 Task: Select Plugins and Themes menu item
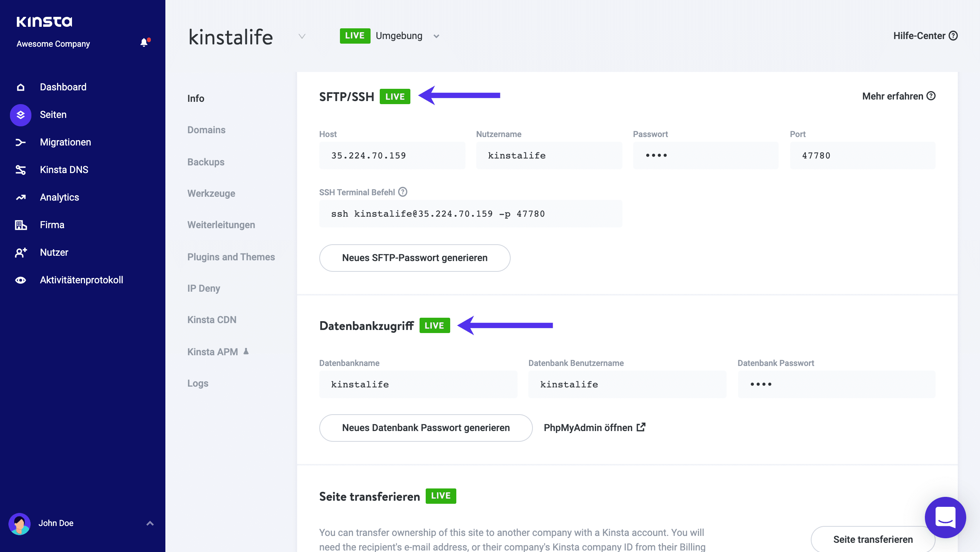click(231, 256)
